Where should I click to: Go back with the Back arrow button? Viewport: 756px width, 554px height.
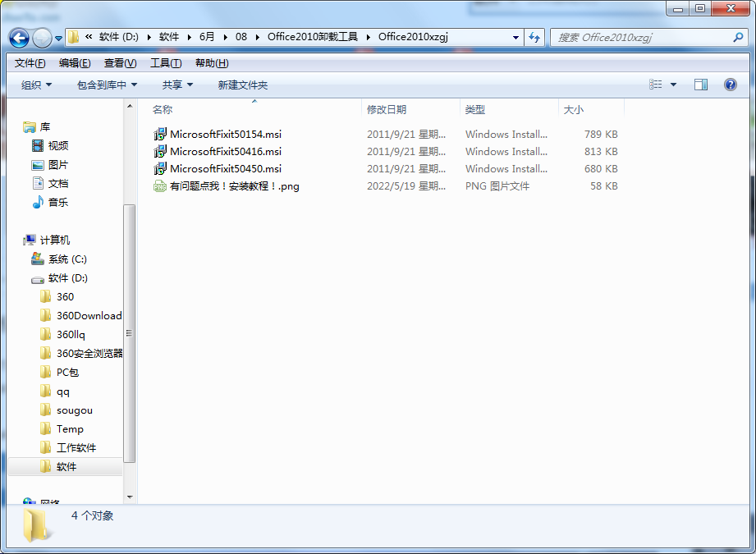[19, 38]
